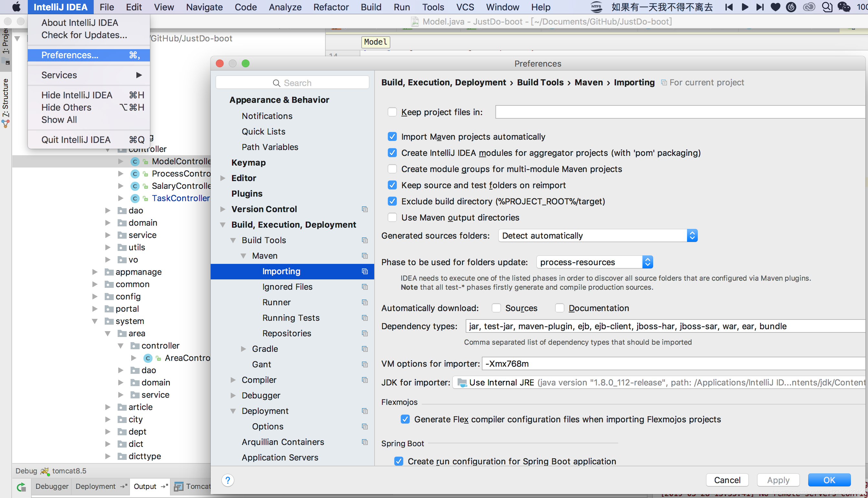
Task: Click the play icon in menu bar
Action: coord(745,7)
